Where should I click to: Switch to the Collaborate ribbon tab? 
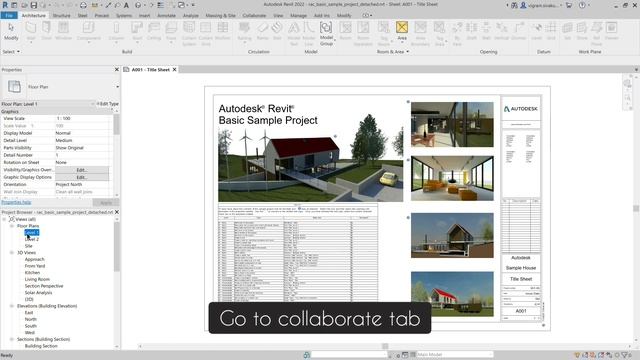click(254, 15)
